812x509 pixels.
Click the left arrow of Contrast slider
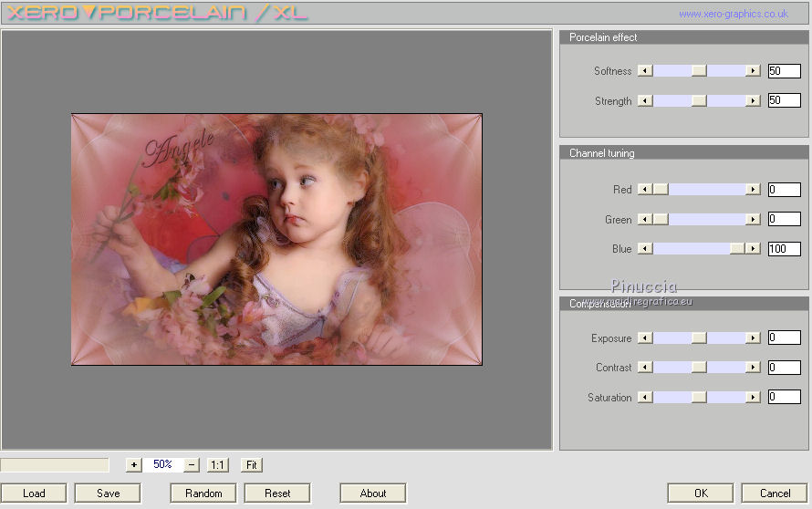(x=645, y=367)
